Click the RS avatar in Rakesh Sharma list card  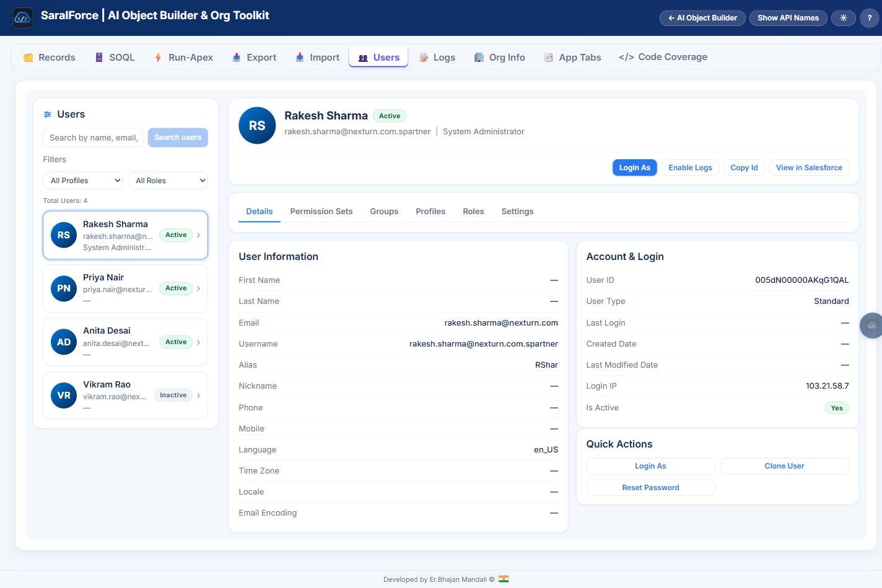click(64, 235)
